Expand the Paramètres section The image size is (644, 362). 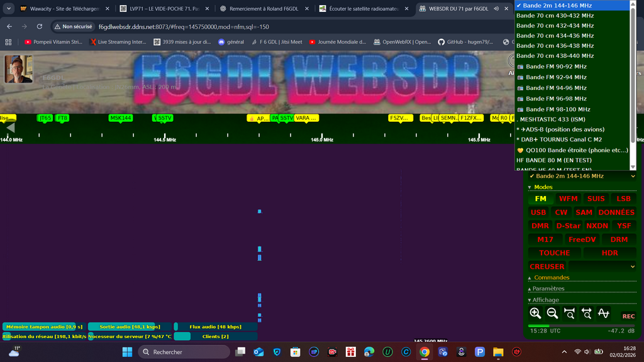coord(548,289)
